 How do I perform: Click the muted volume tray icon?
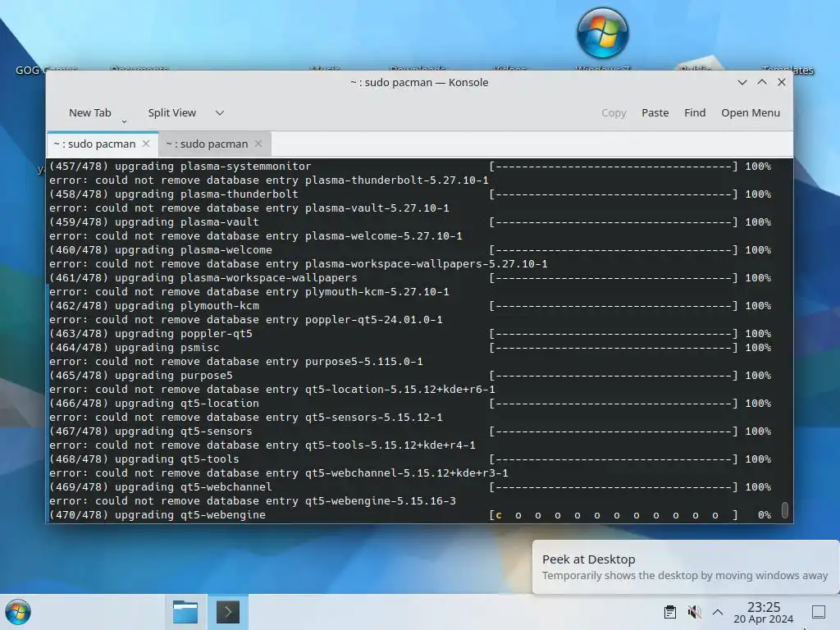694,612
